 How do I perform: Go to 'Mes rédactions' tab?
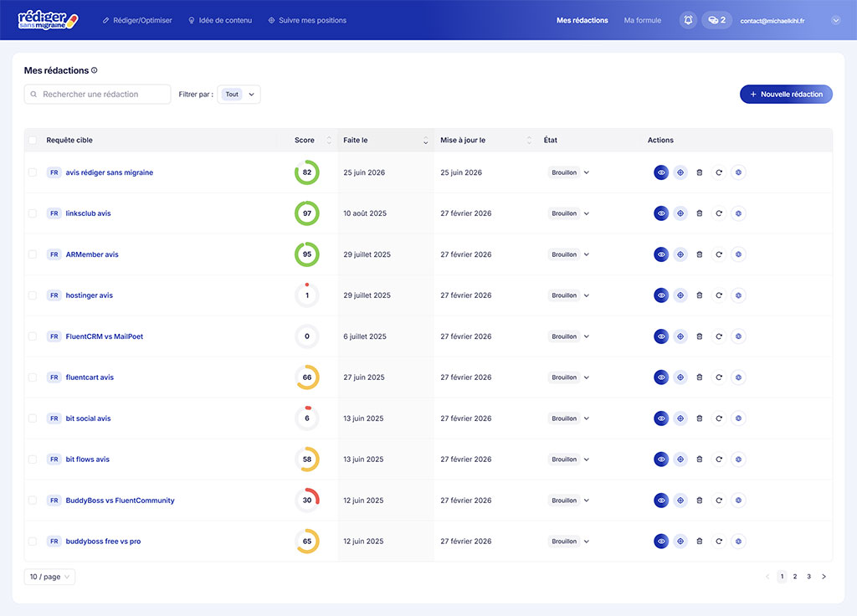pyautogui.click(x=582, y=20)
